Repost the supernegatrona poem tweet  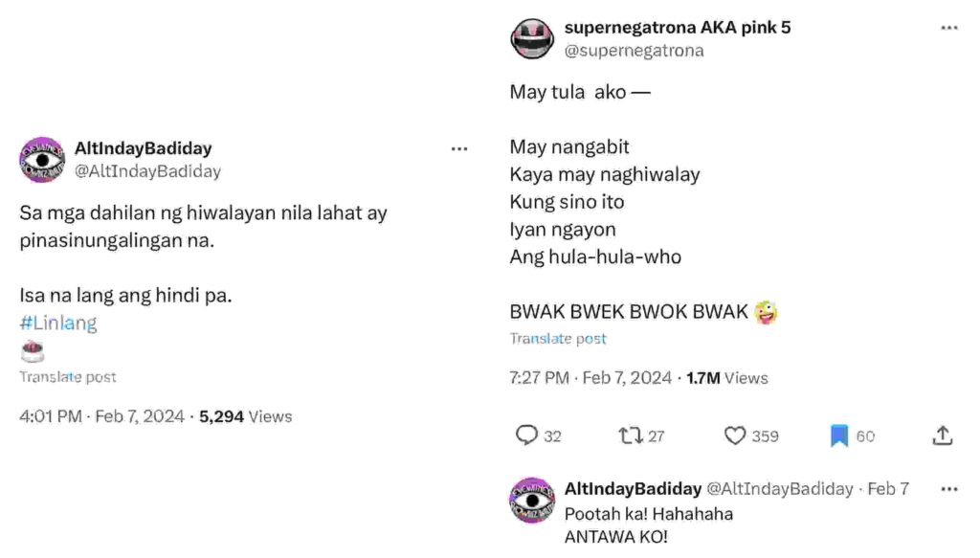click(629, 436)
